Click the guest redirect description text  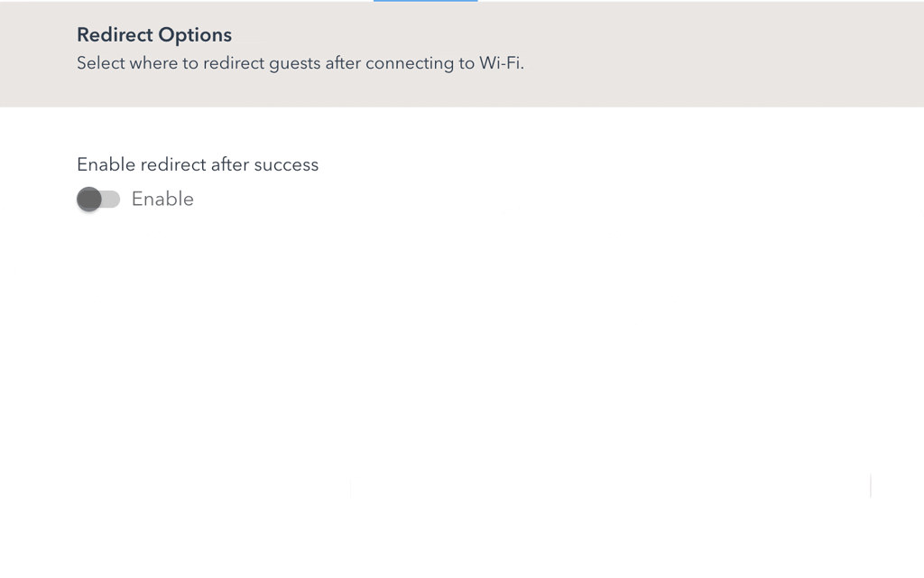click(301, 63)
